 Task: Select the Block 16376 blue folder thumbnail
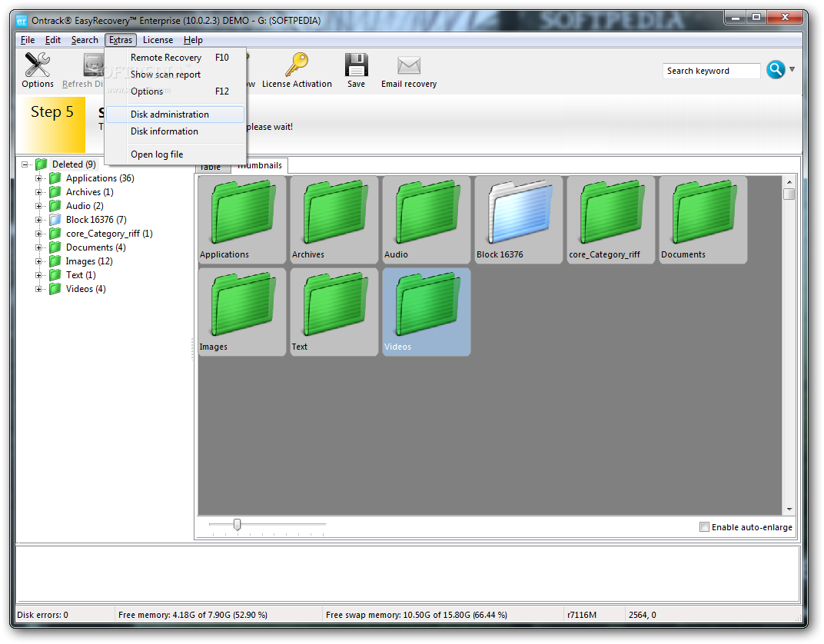(x=519, y=220)
